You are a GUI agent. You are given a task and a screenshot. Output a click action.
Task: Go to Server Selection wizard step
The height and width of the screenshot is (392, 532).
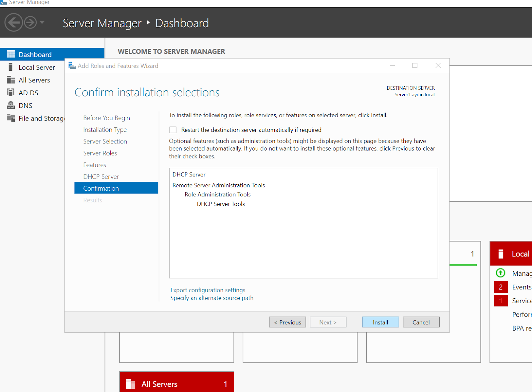tap(105, 142)
